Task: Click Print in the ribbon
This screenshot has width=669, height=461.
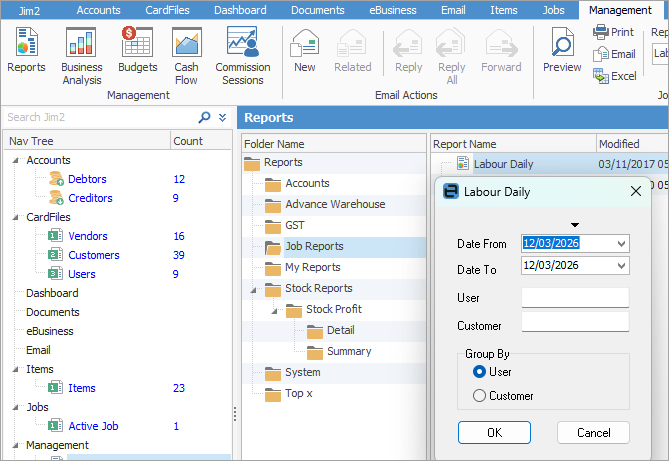Action: (614, 32)
